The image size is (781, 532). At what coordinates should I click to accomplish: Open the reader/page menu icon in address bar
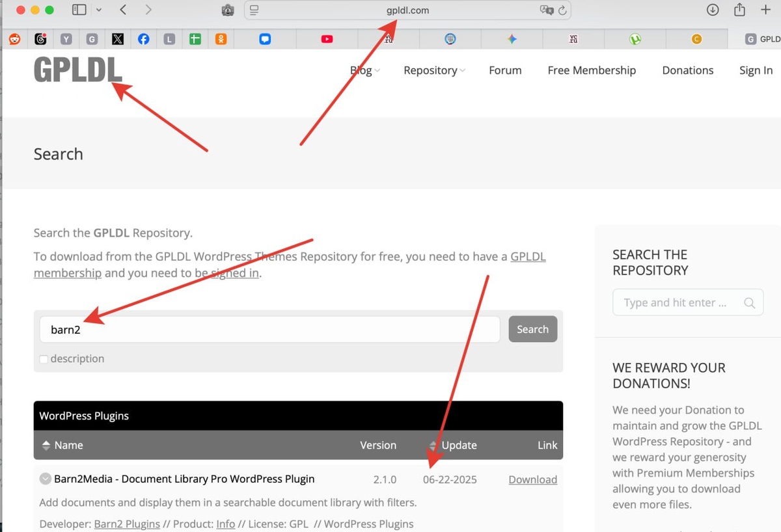254,10
